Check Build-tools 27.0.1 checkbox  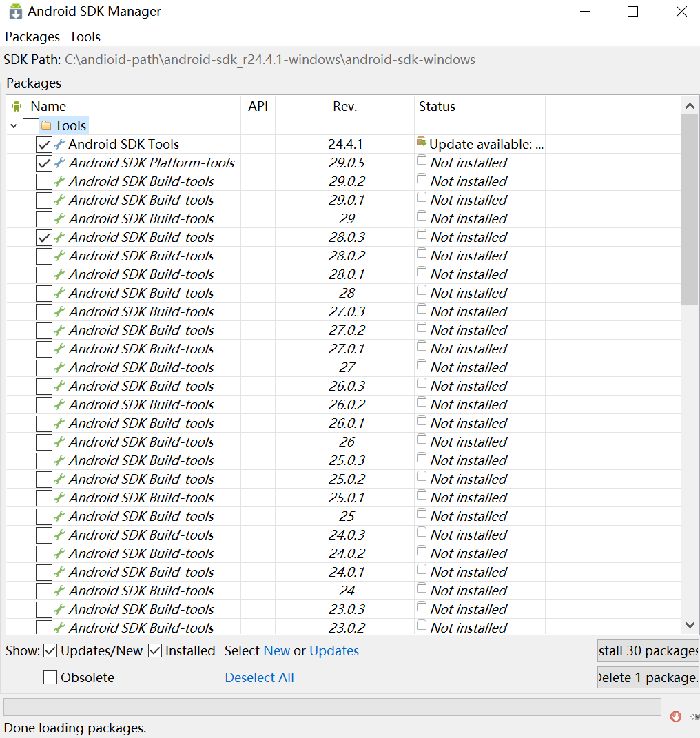44,349
